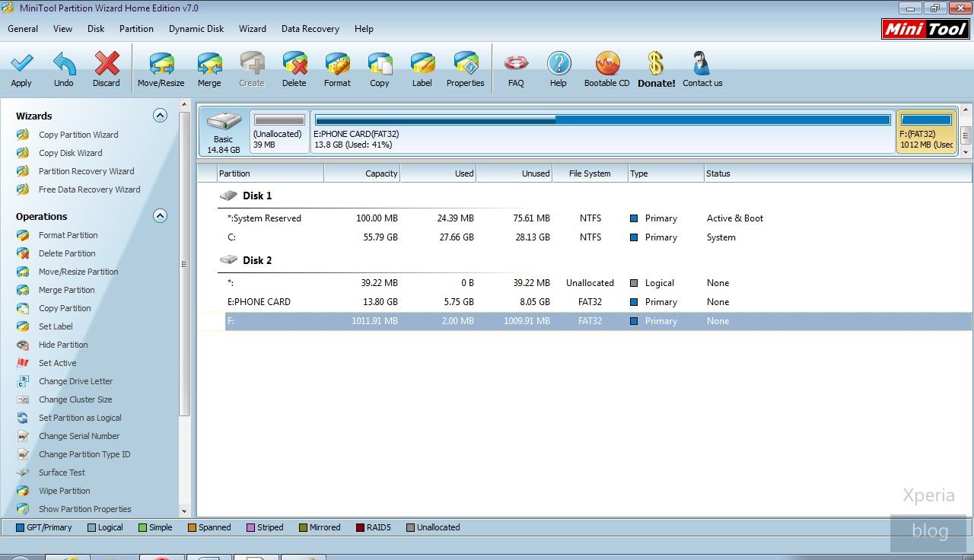Choose Merge Partition in sidebar

[x=66, y=290]
